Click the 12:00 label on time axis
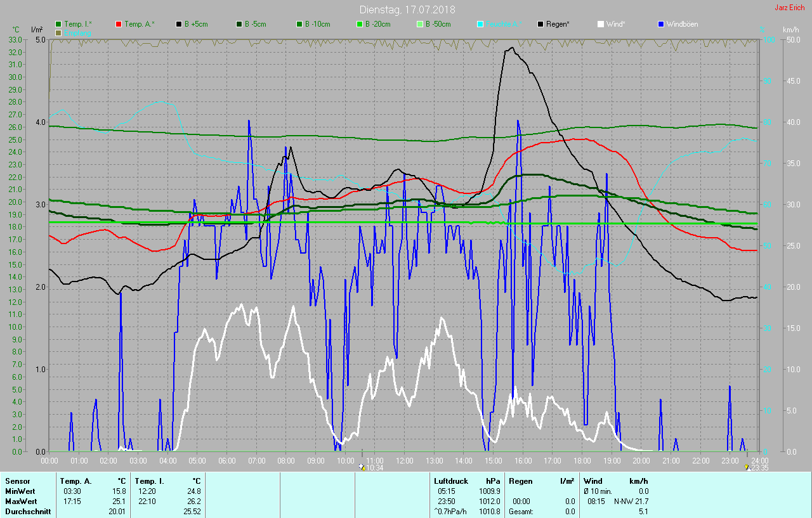812x518 pixels. tap(404, 460)
